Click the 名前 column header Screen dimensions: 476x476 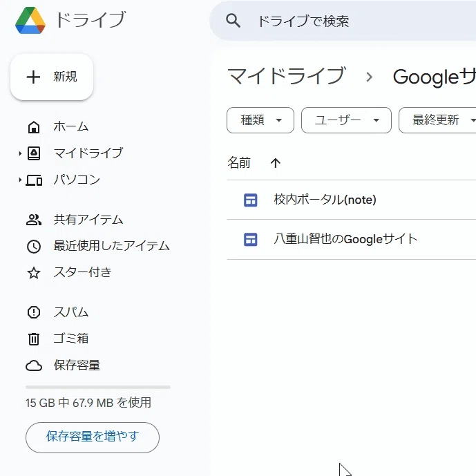coord(239,163)
